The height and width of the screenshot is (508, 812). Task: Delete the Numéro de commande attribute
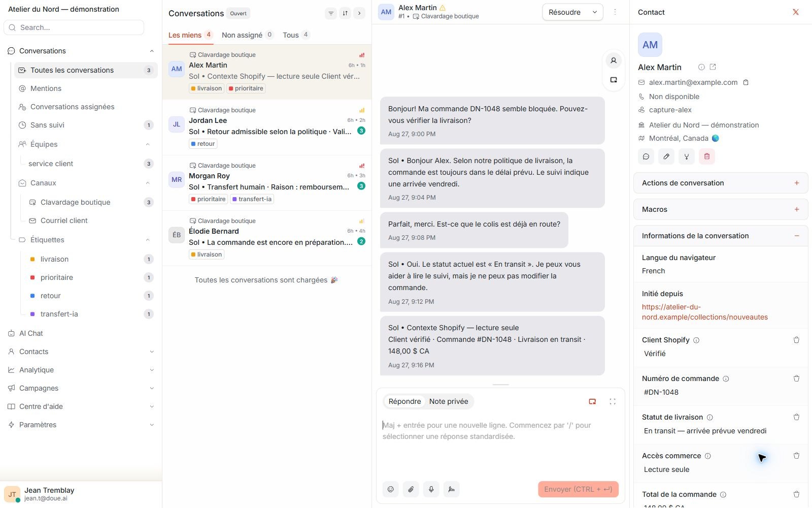pos(796,378)
